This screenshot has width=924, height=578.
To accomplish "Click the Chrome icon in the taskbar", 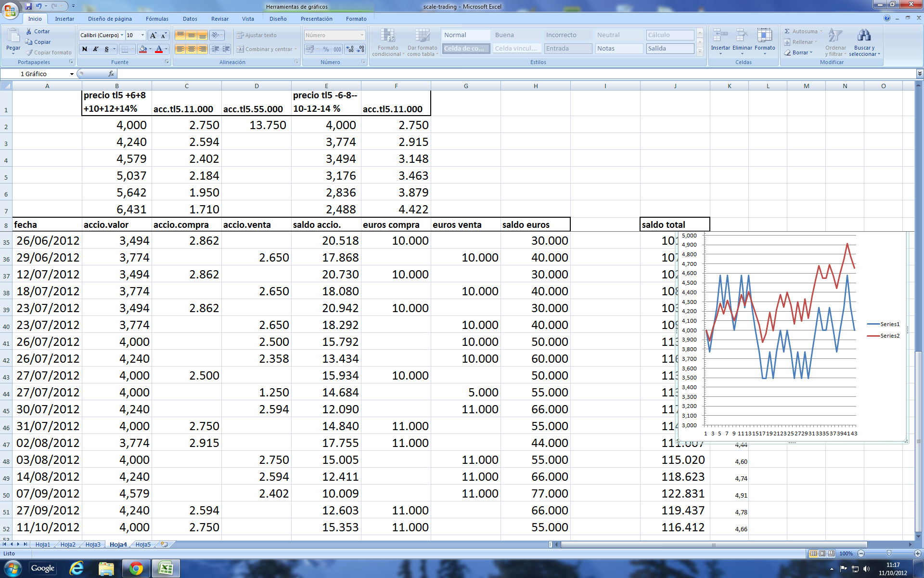I will point(136,569).
